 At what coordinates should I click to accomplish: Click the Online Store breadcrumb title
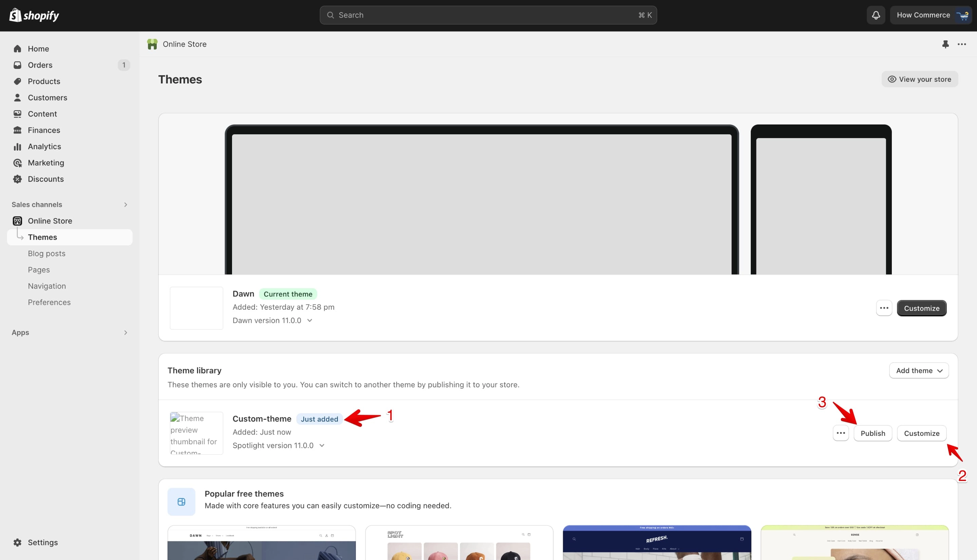pos(185,44)
